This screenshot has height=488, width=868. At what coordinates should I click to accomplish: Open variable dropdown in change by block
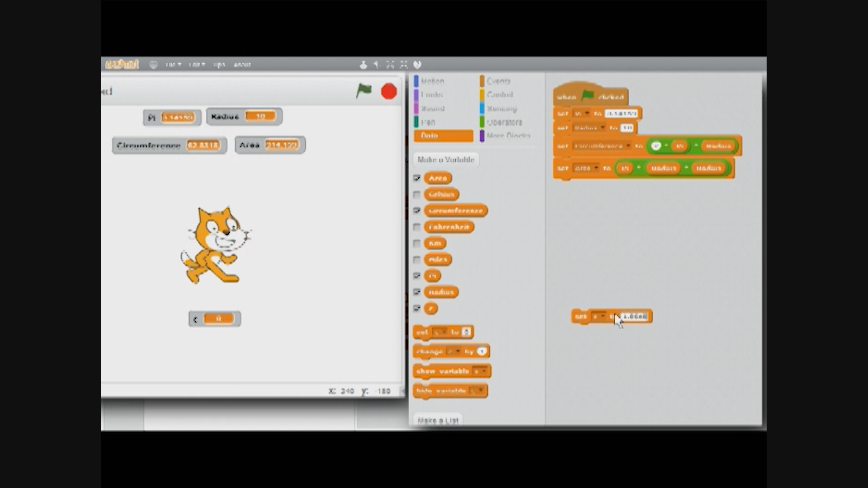point(453,351)
